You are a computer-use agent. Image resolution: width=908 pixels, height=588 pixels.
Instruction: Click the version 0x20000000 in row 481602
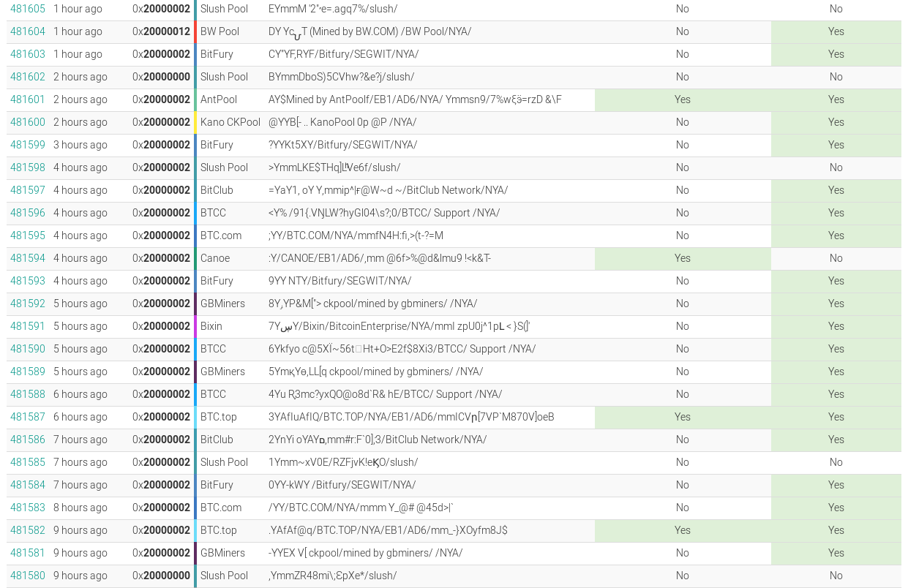click(161, 77)
